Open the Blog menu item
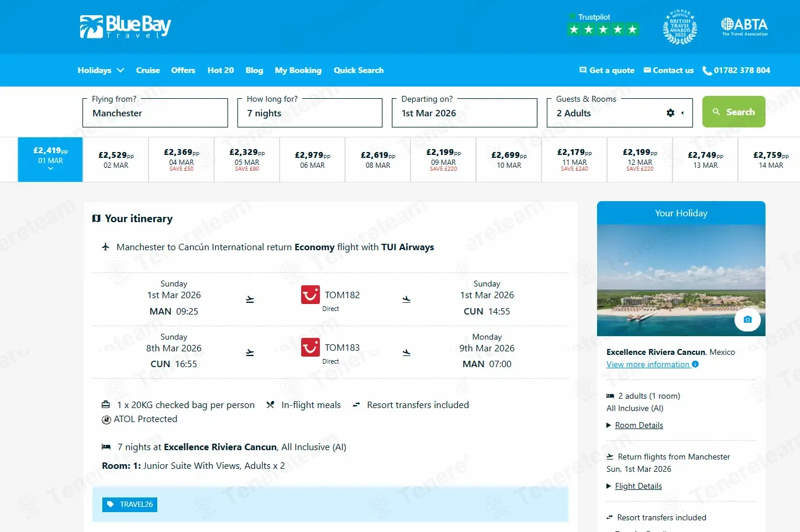 click(254, 70)
